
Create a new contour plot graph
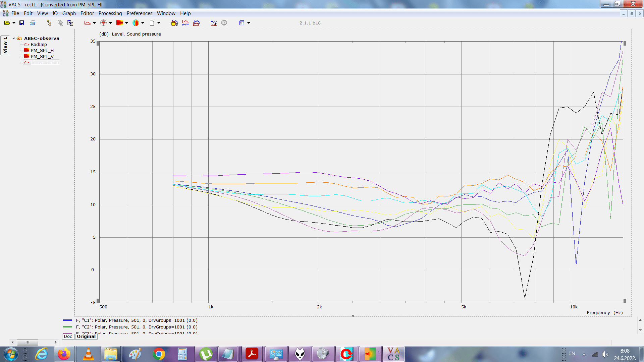click(119, 23)
